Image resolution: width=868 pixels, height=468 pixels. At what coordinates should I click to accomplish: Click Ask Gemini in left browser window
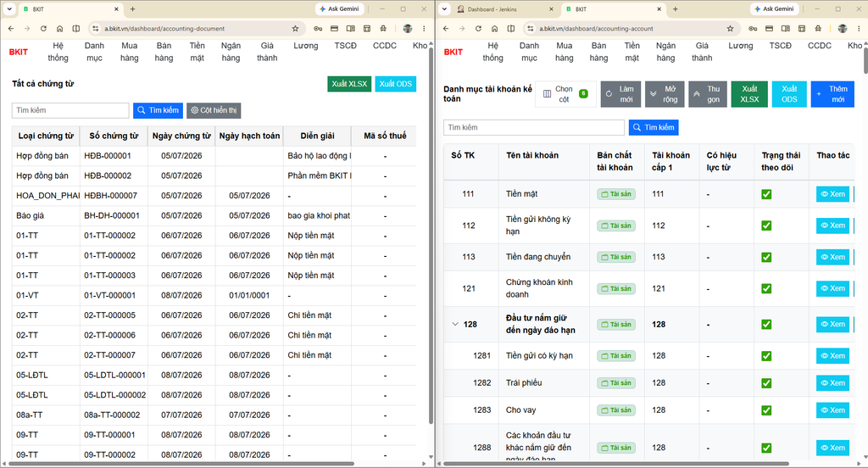pos(339,8)
